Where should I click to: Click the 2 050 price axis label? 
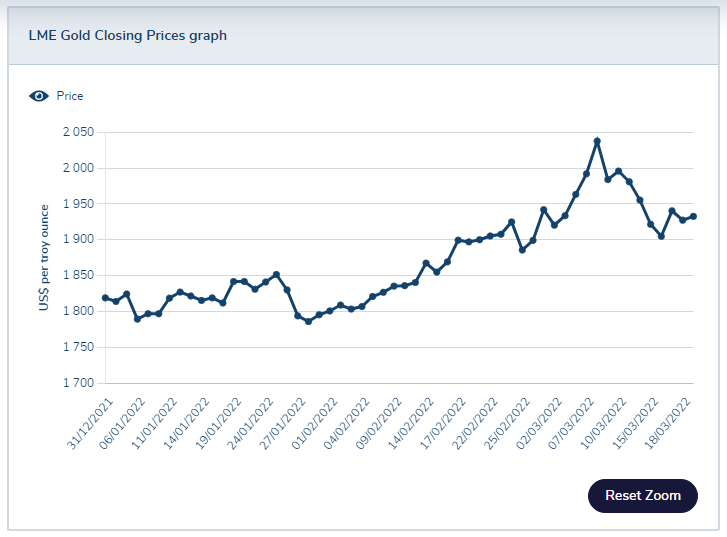pos(76,132)
